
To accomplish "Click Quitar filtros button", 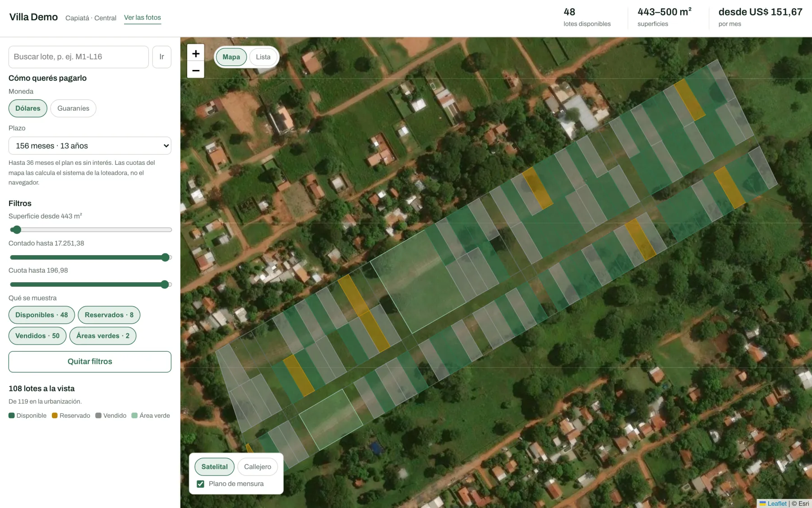I will point(90,362).
